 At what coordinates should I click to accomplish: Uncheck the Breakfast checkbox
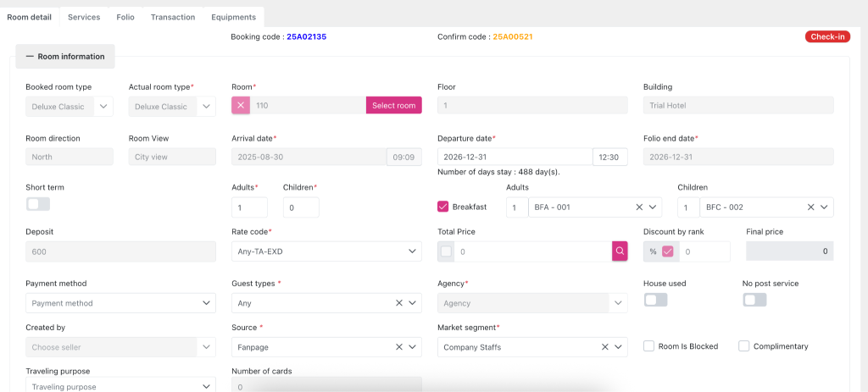(x=442, y=207)
